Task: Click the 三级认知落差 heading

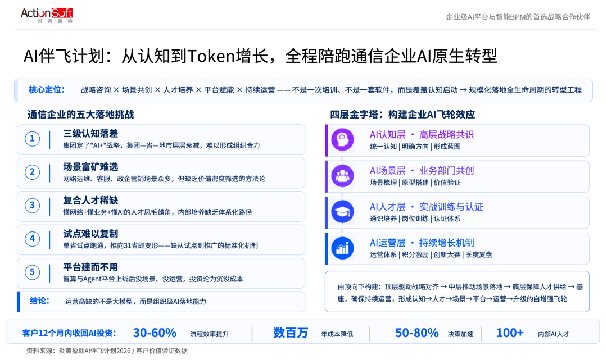Action: (x=90, y=134)
